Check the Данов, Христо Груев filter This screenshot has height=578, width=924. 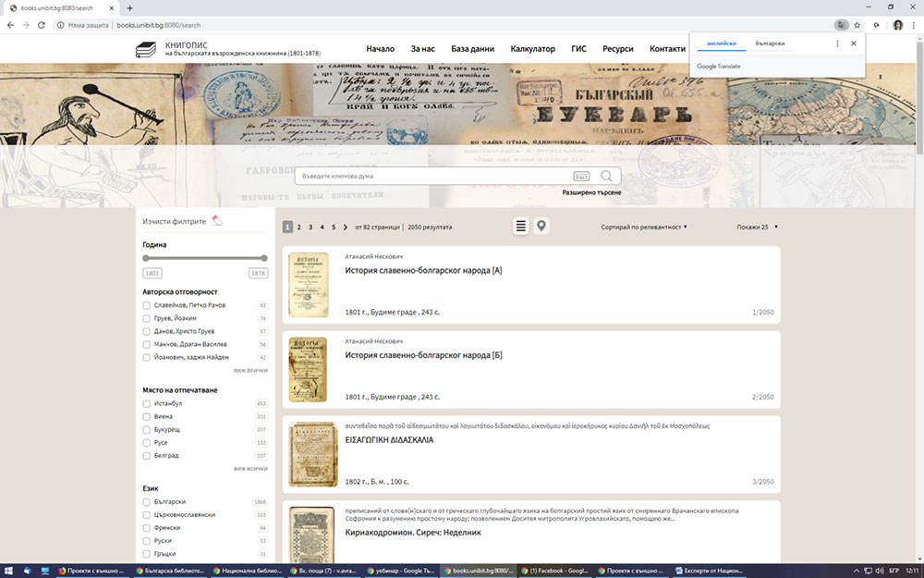click(x=146, y=331)
